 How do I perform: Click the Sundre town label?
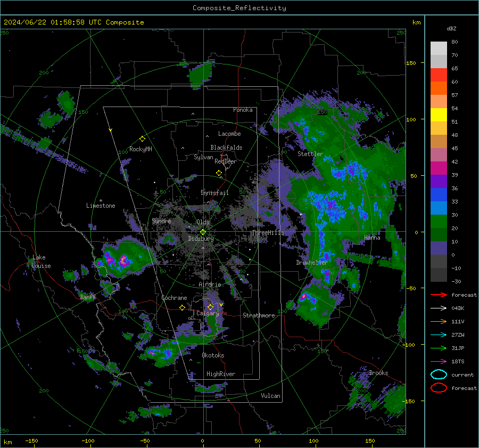click(x=161, y=221)
